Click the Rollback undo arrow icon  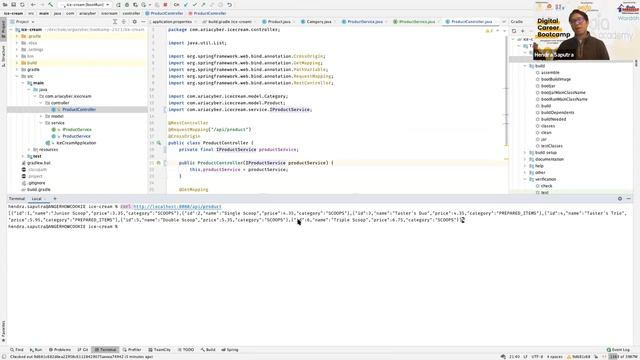(229, 5)
